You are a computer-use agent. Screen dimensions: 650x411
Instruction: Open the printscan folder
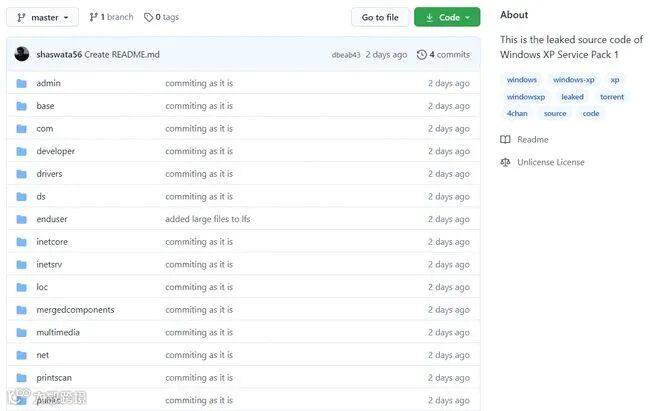click(54, 377)
